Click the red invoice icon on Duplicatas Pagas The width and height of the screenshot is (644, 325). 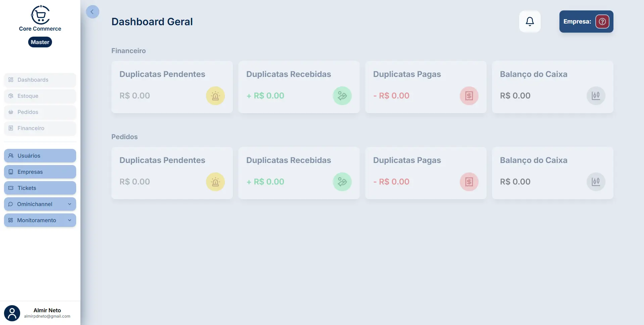(x=469, y=96)
